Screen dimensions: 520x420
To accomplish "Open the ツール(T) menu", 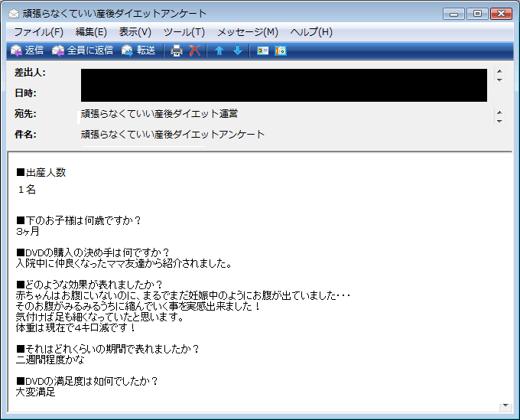I will point(184,32).
